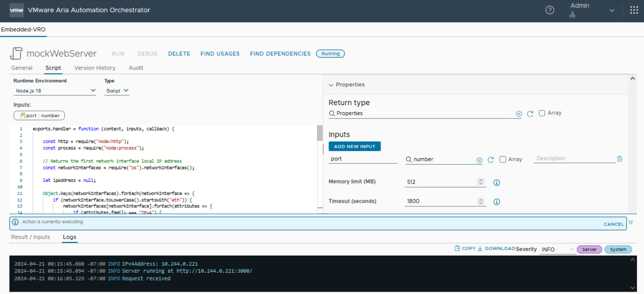Click FIND DEPENDENCIES
This screenshot has height=294, width=644.
click(280, 54)
